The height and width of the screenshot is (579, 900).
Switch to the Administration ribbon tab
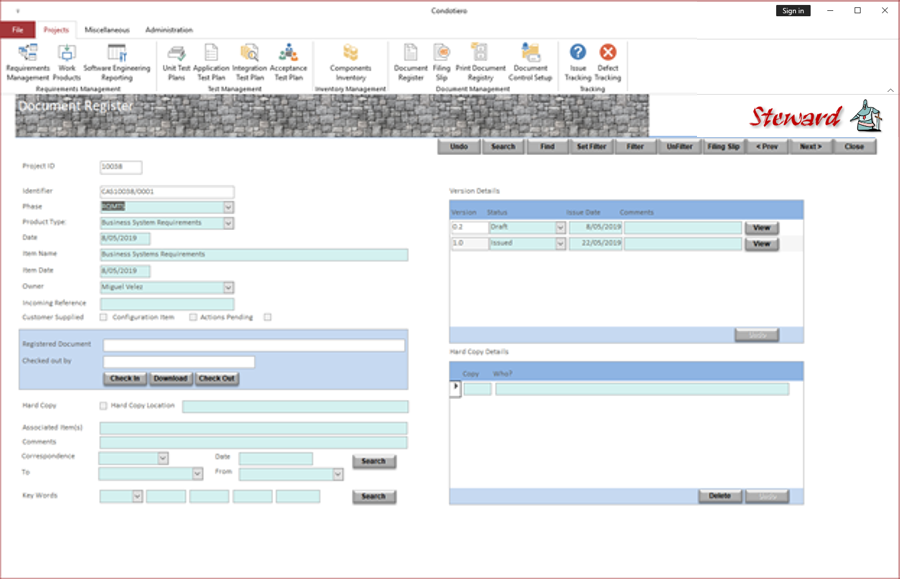pyautogui.click(x=169, y=30)
